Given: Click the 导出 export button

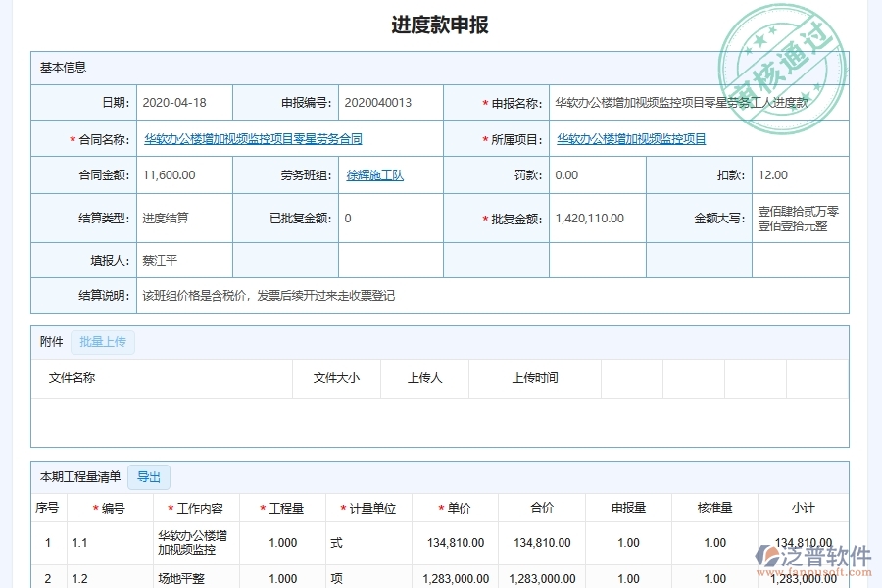Looking at the screenshot, I should (149, 477).
